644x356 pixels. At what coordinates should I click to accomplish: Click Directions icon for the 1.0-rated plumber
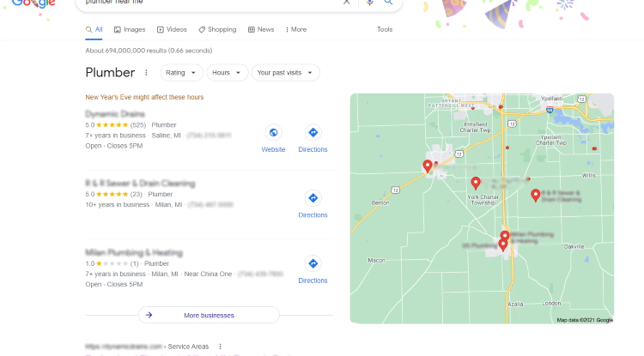(x=313, y=263)
